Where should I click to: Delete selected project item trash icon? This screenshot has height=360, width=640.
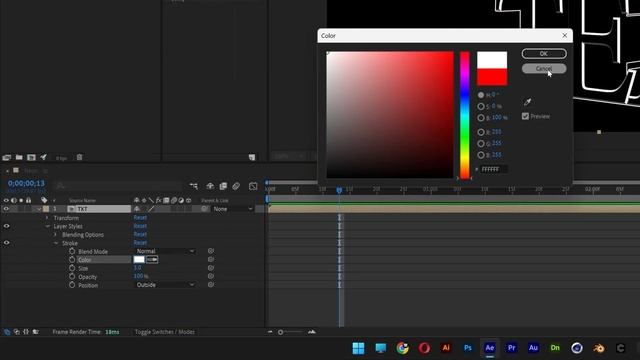coord(79,158)
